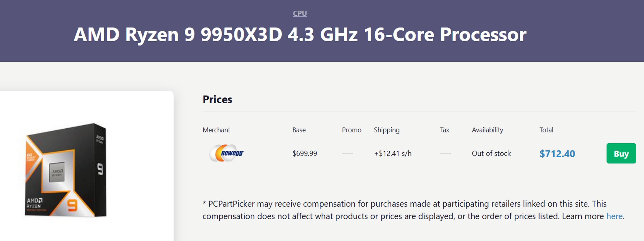Screen dimensions: 644x241
Task: Open the CPU breadcrumb link
Action: point(300,13)
